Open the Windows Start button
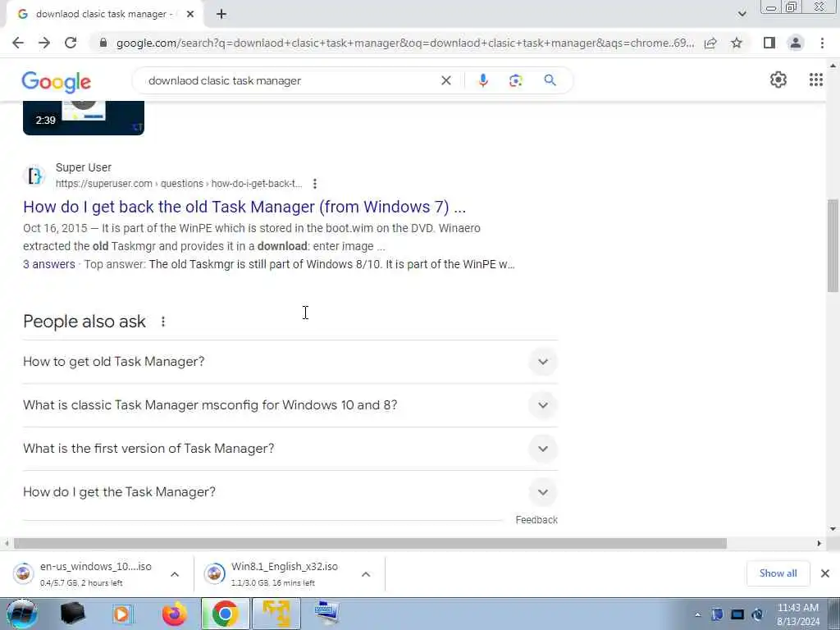 pos(21,614)
